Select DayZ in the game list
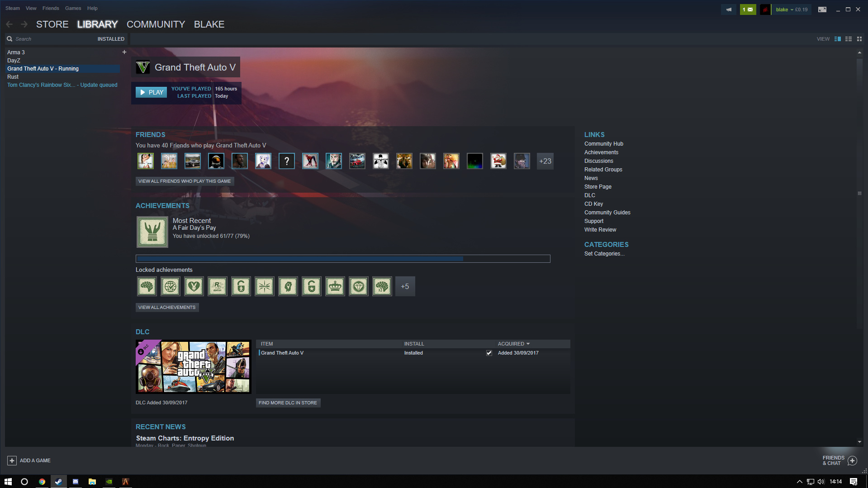The width and height of the screenshot is (868, 488). tap(14, 61)
